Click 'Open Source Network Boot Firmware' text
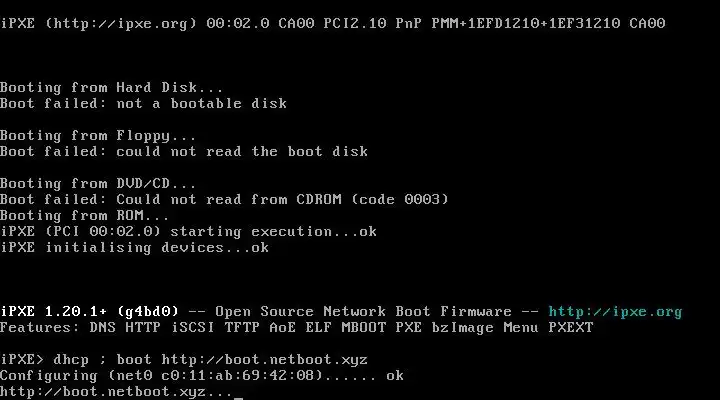This screenshot has height=400, width=720. click(363, 312)
